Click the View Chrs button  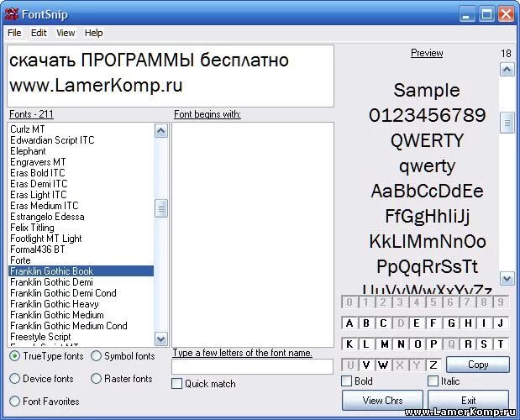point(382,400)
